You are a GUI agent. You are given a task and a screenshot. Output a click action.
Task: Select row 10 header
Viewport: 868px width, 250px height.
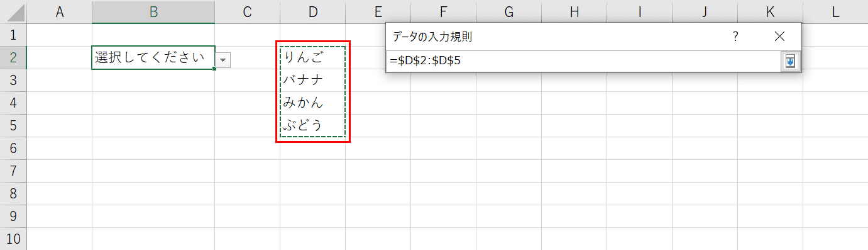pos(14,239)
